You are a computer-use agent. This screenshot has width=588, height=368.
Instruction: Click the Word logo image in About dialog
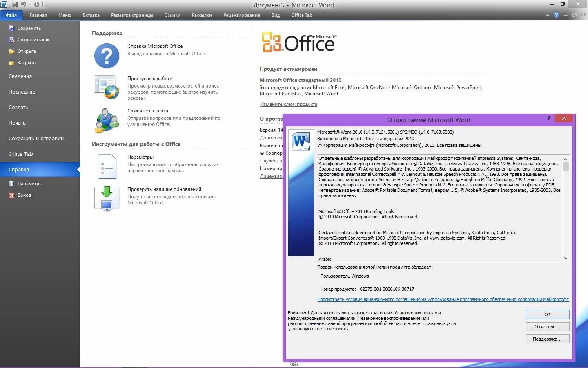tap(301, 141)
